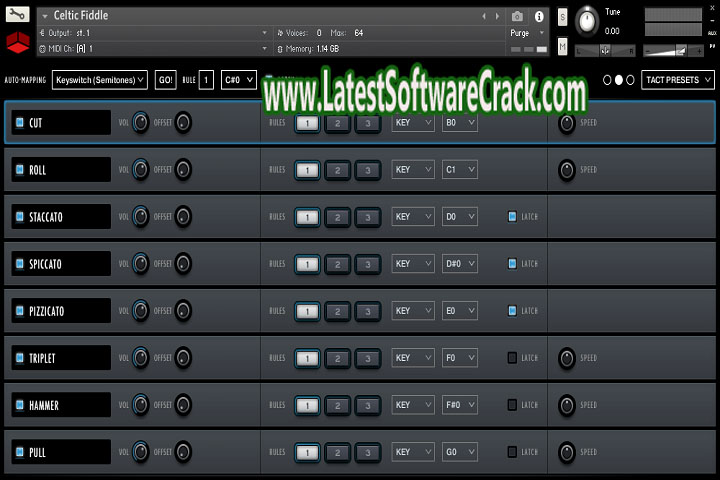Adjust the pan slider in header
This screenshot has width=720, height=480.
pos(605,51)
